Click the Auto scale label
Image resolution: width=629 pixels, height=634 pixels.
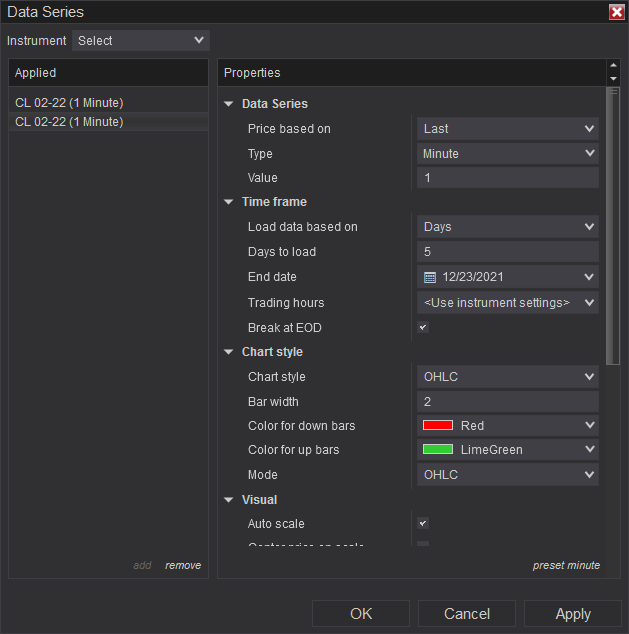[x=276, y=524]
